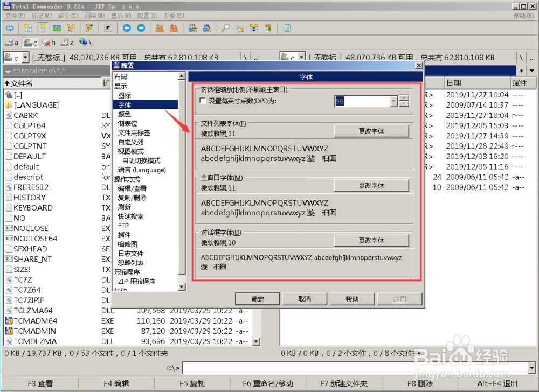Viewport: 539px width, 392px height.
Task: Click configuration list scrollbar down arrow
Action: click(x=182, y=286)
